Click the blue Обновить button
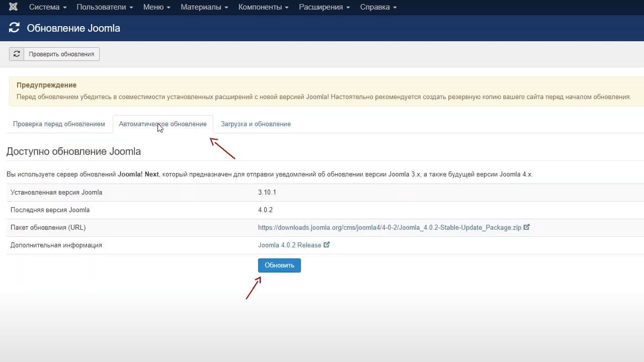 click(x=279, y=265)
